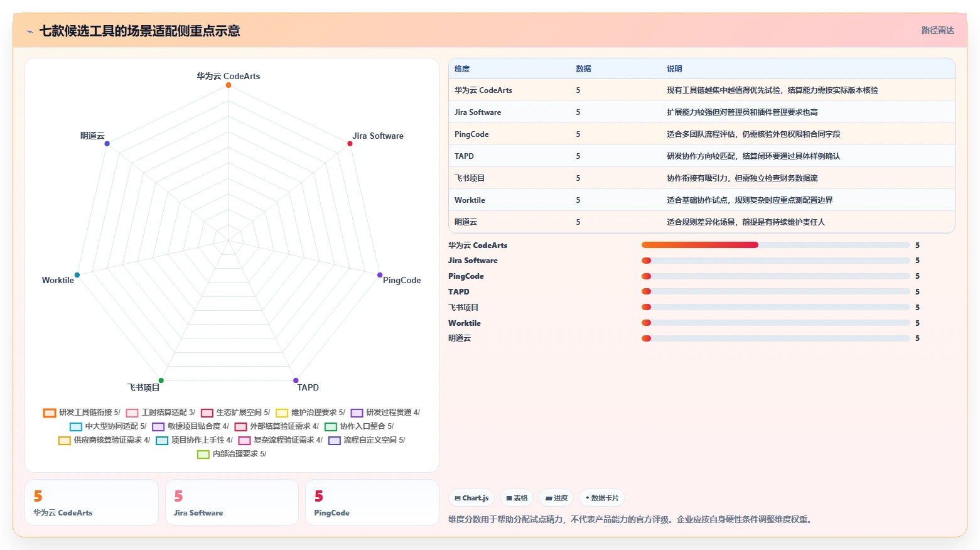Toggle the 研发工具链衔接 legend item
The image size is (980, 550).
[x=82, y=412]
